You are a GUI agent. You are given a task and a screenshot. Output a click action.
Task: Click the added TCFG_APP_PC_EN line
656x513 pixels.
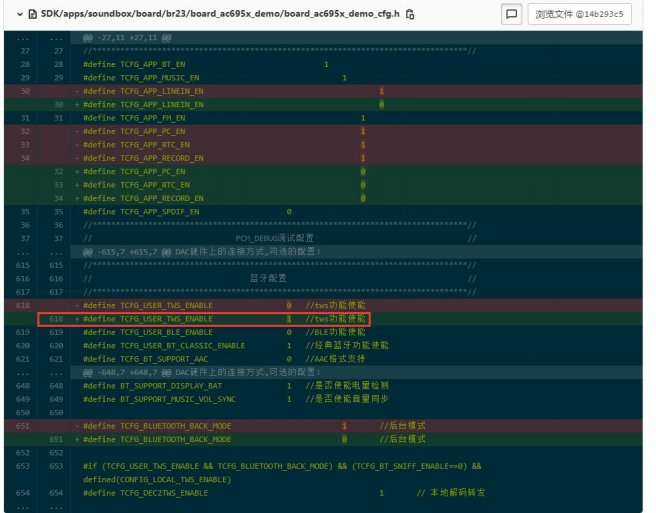pos(356,172)
